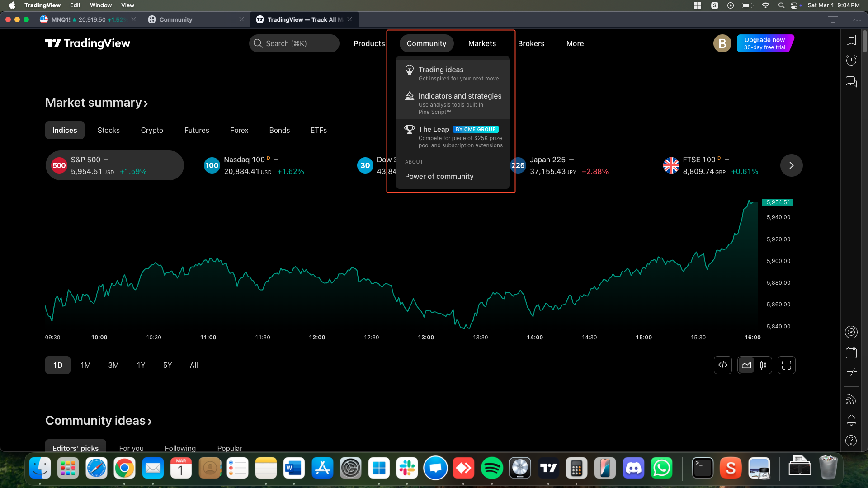Viewport: 868px width, 488px height.
Task: Click The Leap trophy icon
Action: (409, 130)
